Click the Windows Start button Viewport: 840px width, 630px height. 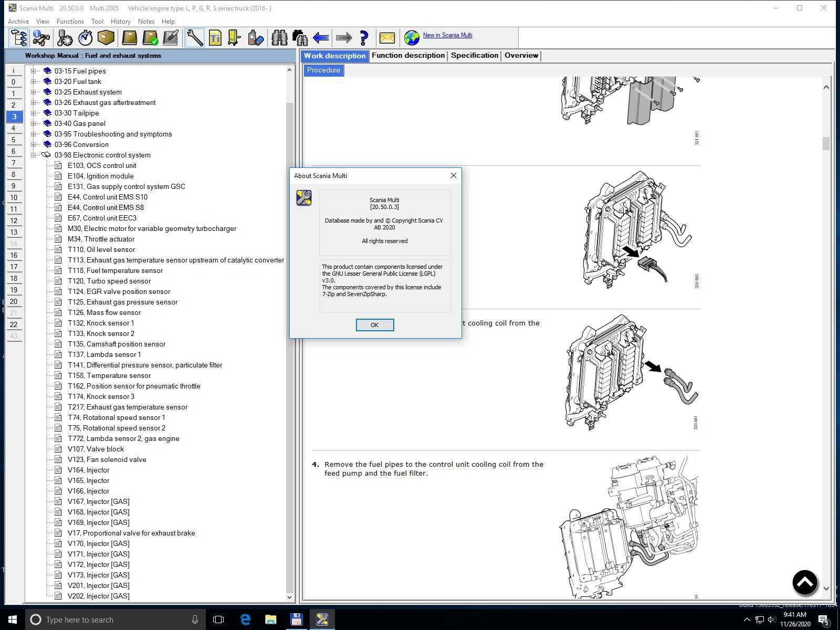pyautogui.click(x=13, y=619)
